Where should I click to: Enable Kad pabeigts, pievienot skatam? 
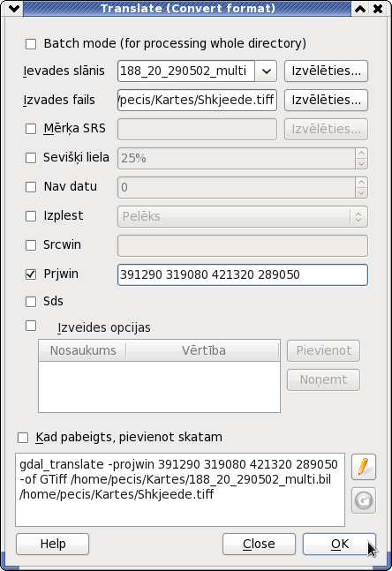(23, 438)
